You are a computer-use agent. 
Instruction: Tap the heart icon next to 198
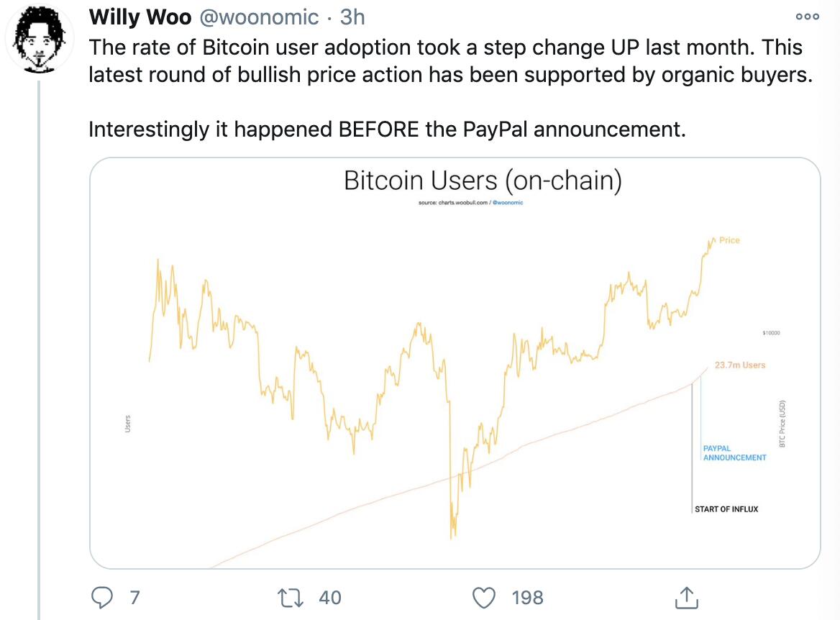[484, 598]
